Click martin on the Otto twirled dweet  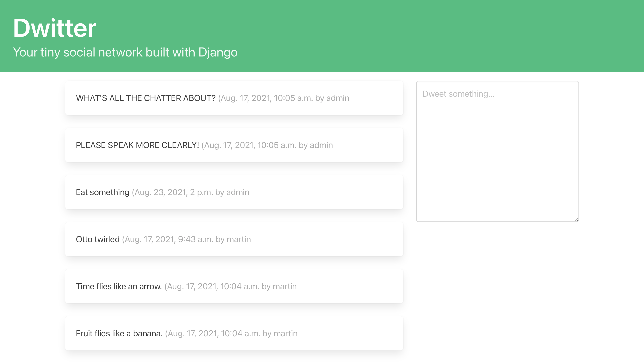(x=238, y=239)
